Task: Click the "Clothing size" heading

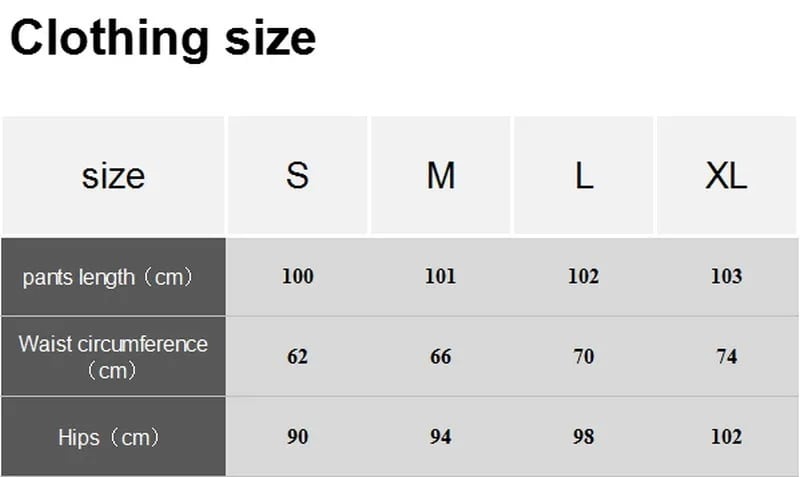Action: (163, 39)
